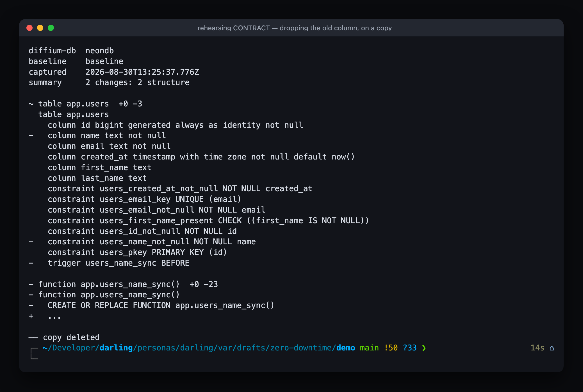Click the bold 'darling' path segment
Viewport: 583px width, 392px height.
(x=116, y=348)
